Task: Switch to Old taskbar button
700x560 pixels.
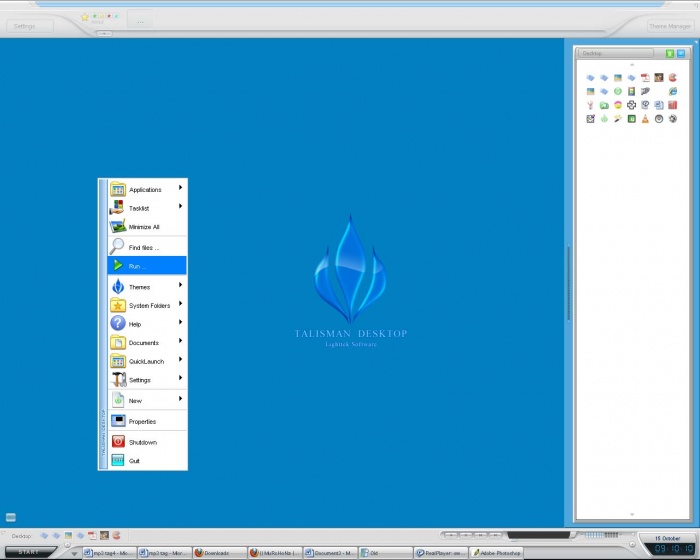Action: pos(386,553)
